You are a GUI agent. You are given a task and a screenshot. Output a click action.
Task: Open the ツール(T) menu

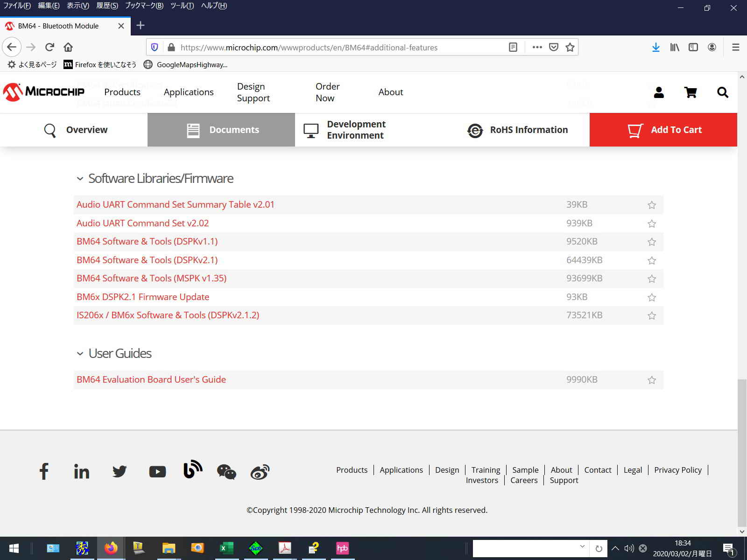[182, 6]
